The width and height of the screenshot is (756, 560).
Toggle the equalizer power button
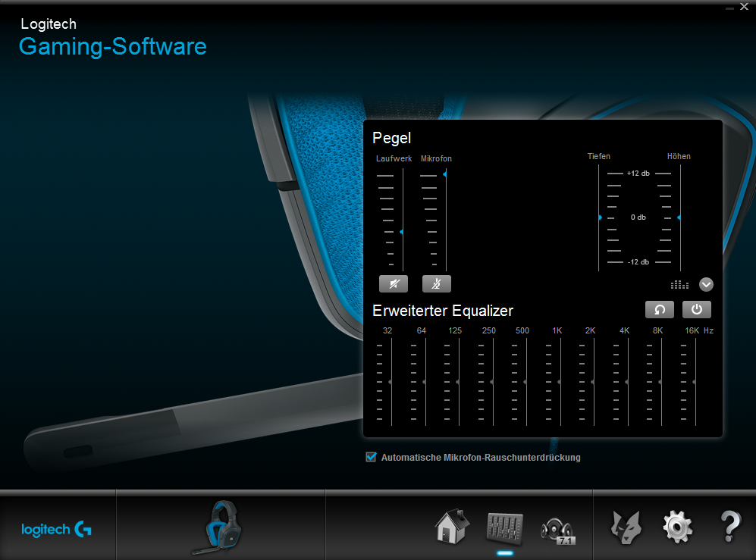pyautogui.click(x=697, y=309)
